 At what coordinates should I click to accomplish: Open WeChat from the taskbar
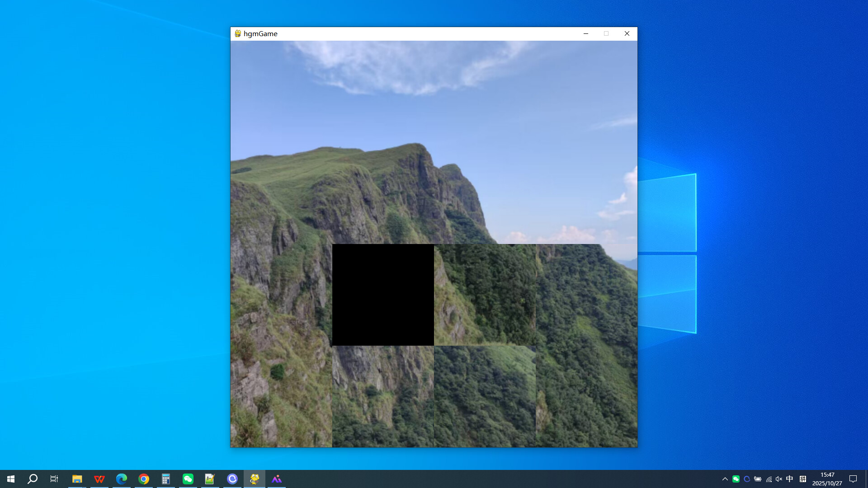(x=188, y=479)
